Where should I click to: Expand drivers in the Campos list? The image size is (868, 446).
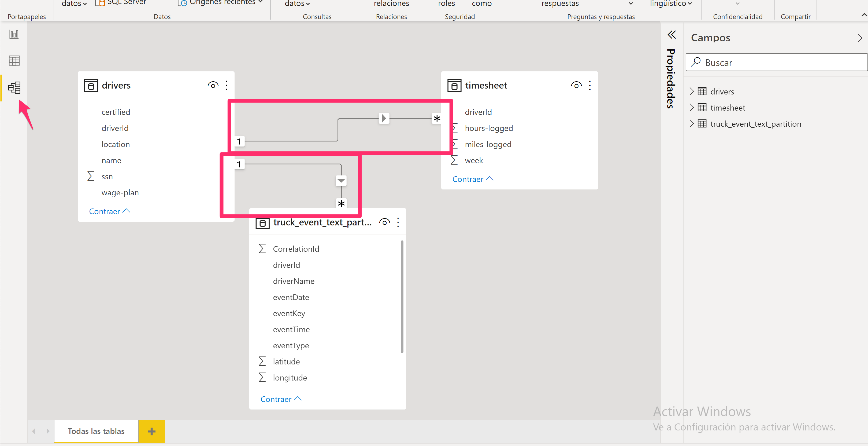(691, 92)
